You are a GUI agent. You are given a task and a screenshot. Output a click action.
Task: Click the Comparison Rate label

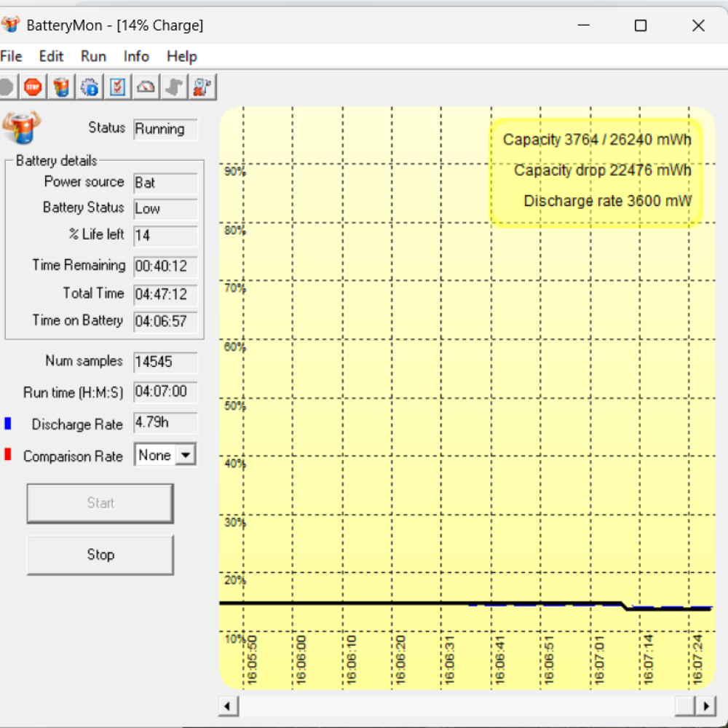coord(73,456)
